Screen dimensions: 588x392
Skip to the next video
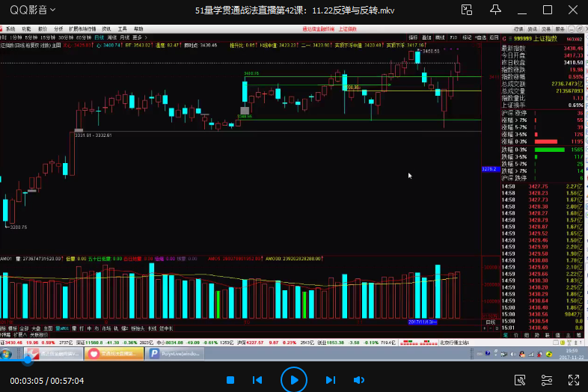pos(330,380)
